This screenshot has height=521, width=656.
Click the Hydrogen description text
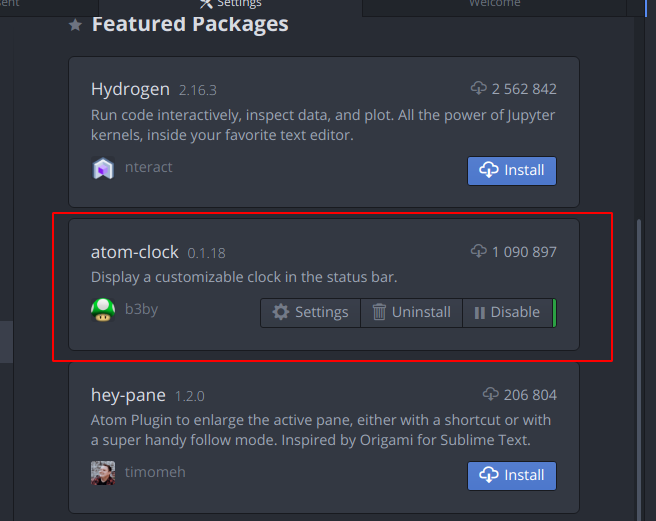[323, 125]
